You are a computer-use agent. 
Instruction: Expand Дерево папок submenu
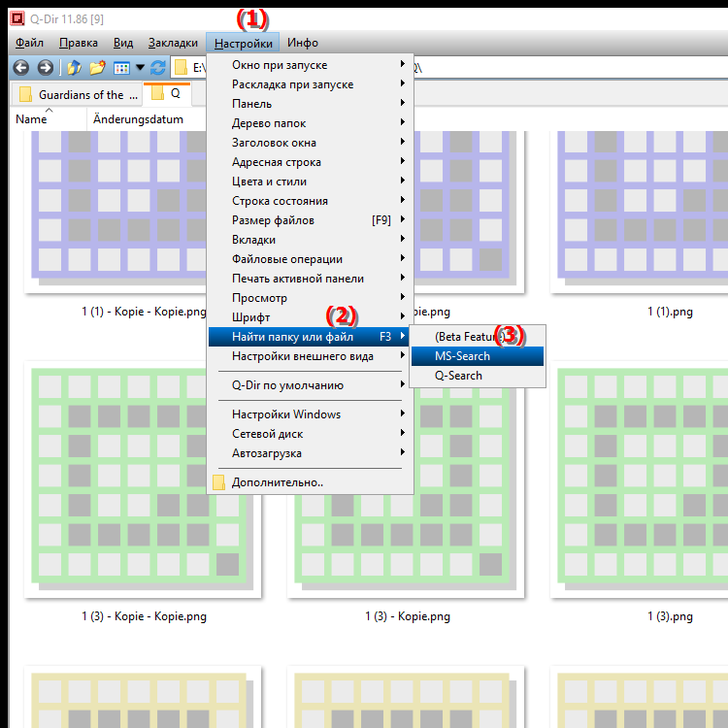(310, 123)
